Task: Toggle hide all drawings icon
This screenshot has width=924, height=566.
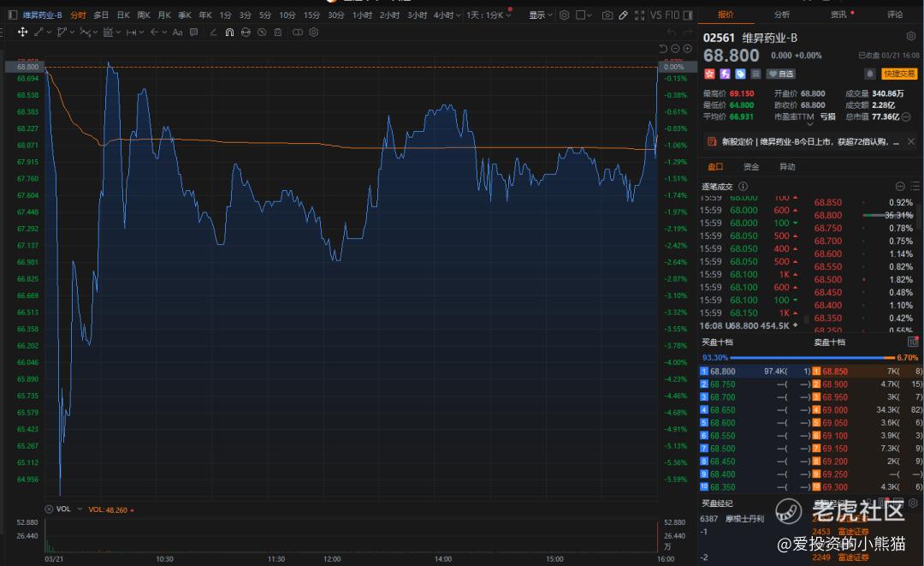Action: pos(262,33)
